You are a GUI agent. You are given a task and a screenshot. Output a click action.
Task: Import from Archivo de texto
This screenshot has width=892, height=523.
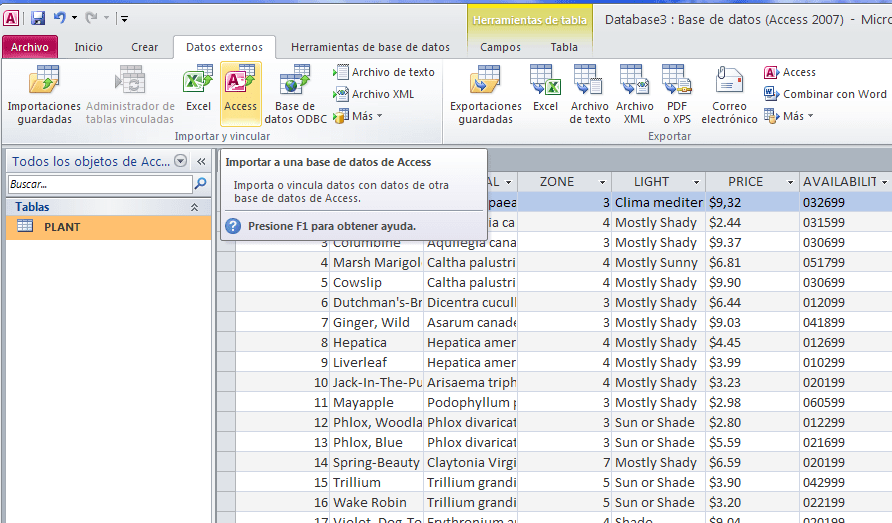pyautogui.click(x=384, y=72)
